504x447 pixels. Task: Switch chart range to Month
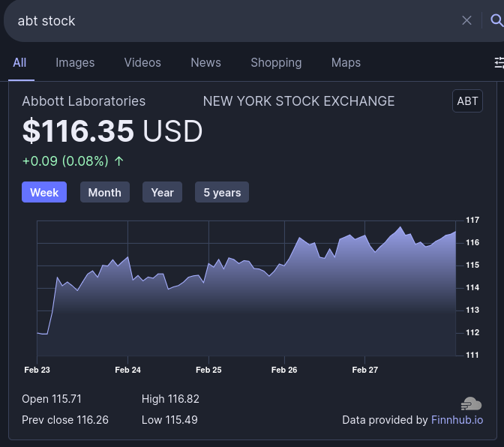click(104, 193)
